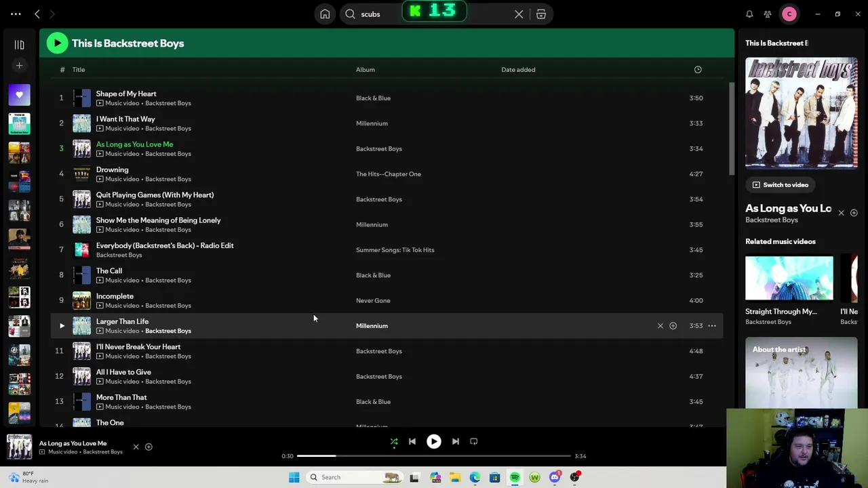Seek within the playback progress bar
This screenshot has height=488, width=868.
pos(434,456)
